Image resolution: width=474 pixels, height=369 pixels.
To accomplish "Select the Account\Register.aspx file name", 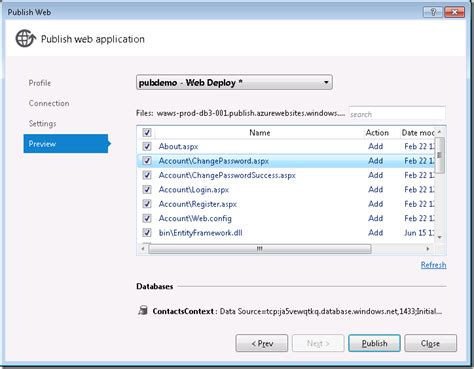I will point(198,204).
